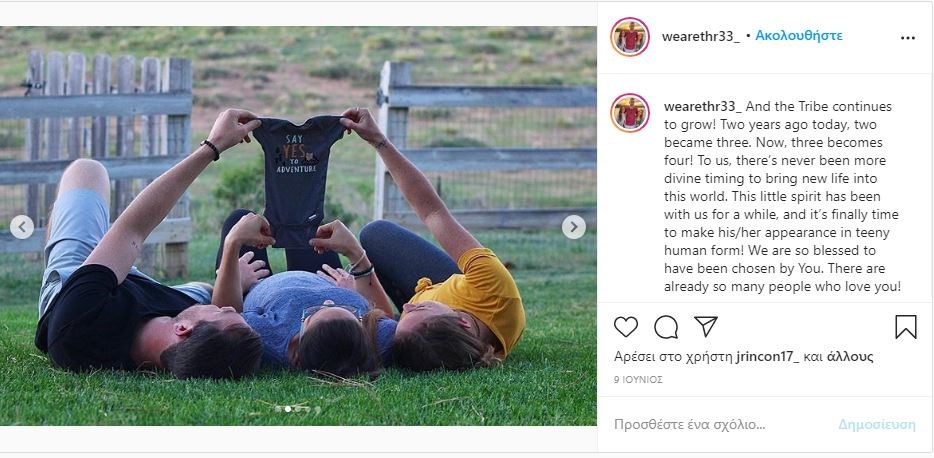Share post using paper plane icon
934x458 pixels.
tap(706, 326)
